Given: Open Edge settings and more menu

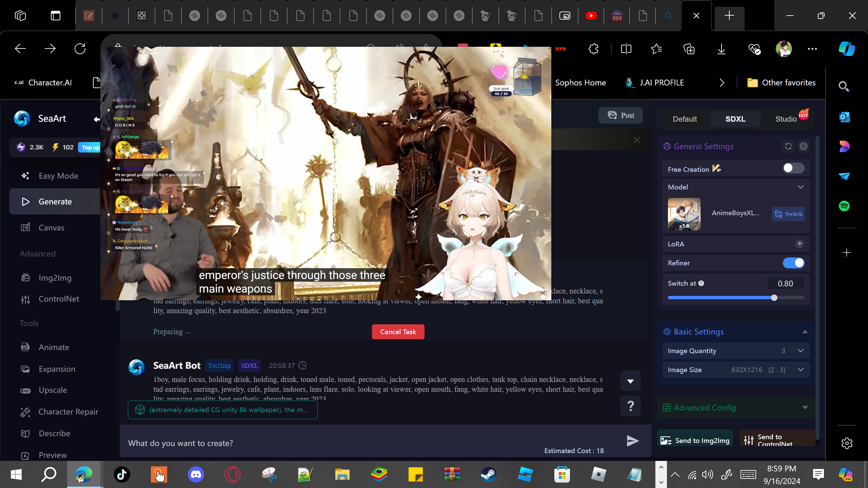Looking at the screenshot, I should [x=812, y=49].
